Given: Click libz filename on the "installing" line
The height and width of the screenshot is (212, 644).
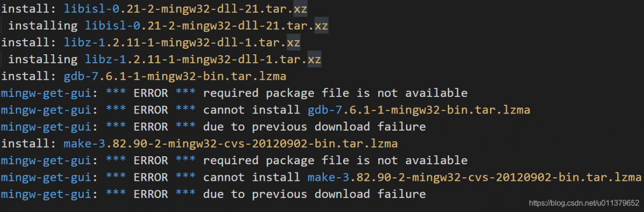Looking at the screenshot, I should [x=203, y=59].
